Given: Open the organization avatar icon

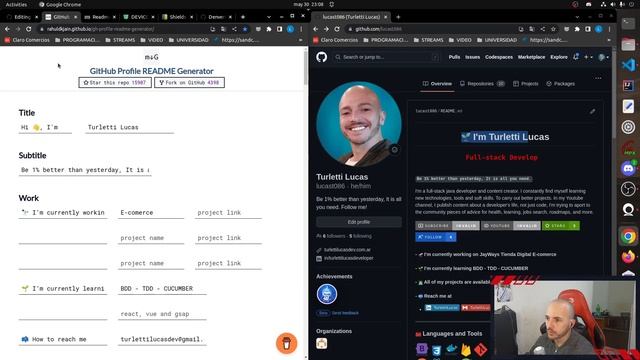Looking at the screenshot, I should click(x=322, y=343).
